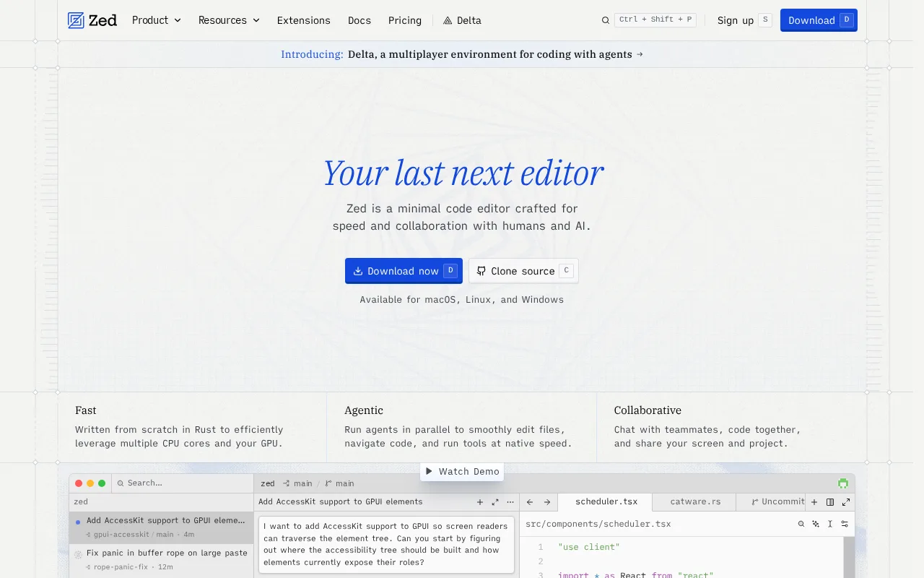Click the rope-panic-fix branch label
This screenshot has height=578, width=924.
[121, 567]
